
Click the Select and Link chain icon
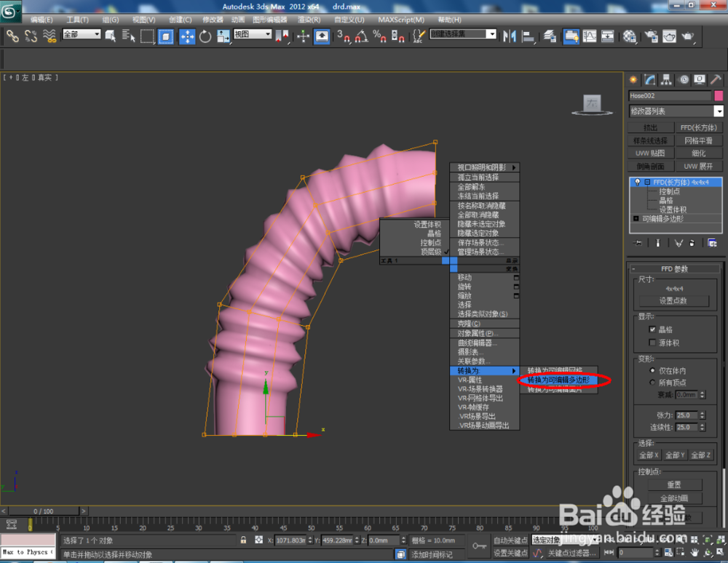click(12, 36)
